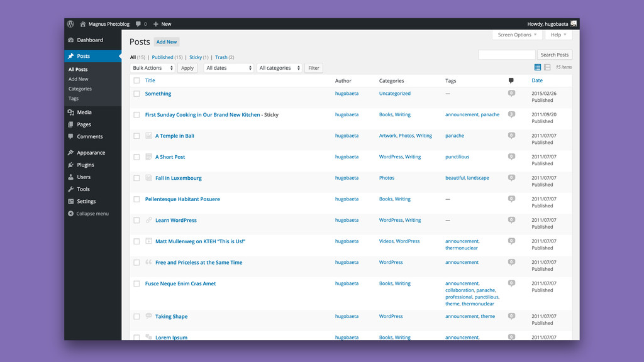Open the Uncategorized category link
The height and width of the screenshot is (362, 644).
pyautogui.click(x=395, y=93)
